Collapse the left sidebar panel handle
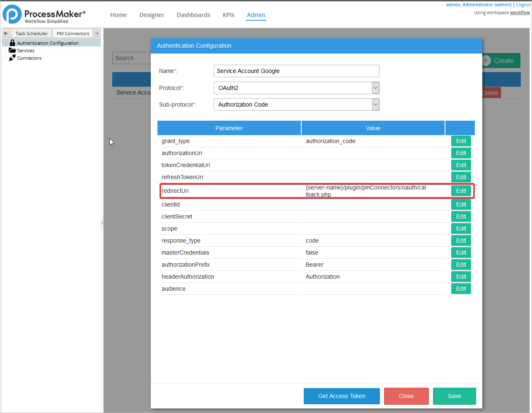This screenshot has height=413, width=532. (x=102, y=223)
